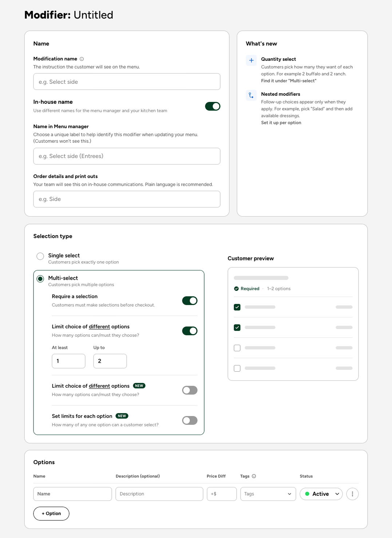Click the "Customer preview" heading
Screen dimensions: 392x538
(x=251, y=258)
